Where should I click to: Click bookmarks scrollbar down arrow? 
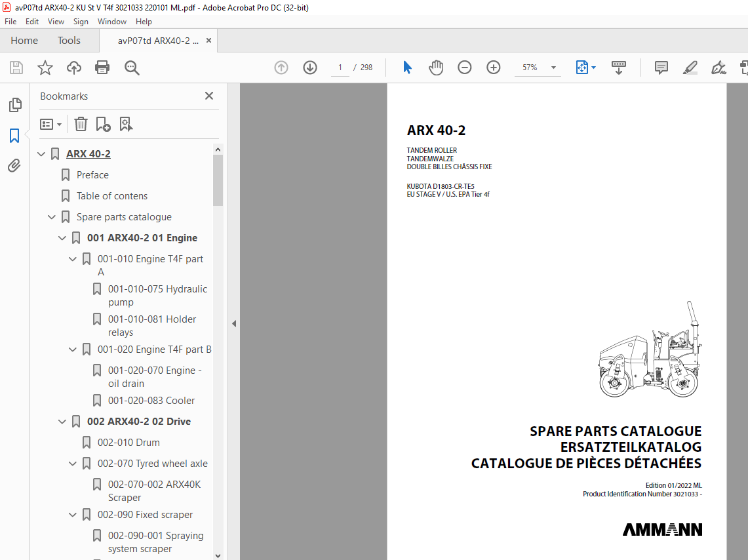[218, 555]
